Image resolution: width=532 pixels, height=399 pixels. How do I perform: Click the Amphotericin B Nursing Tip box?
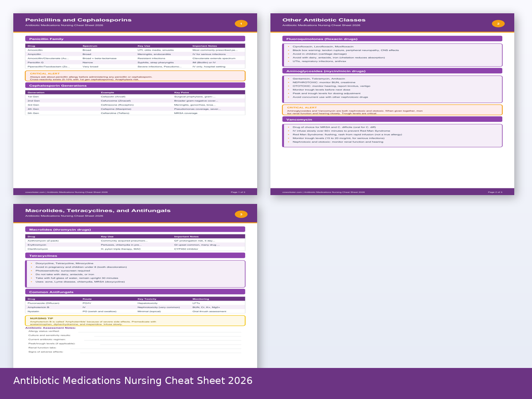tap(135, 321)
